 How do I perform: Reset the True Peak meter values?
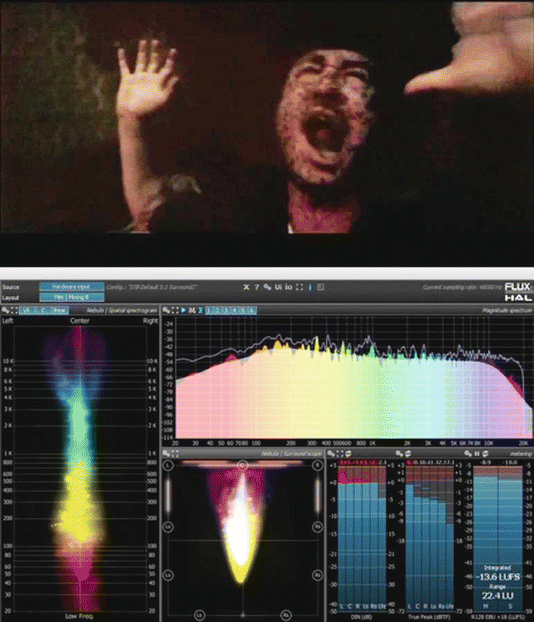pyautogui.click(x=408, y=454)
